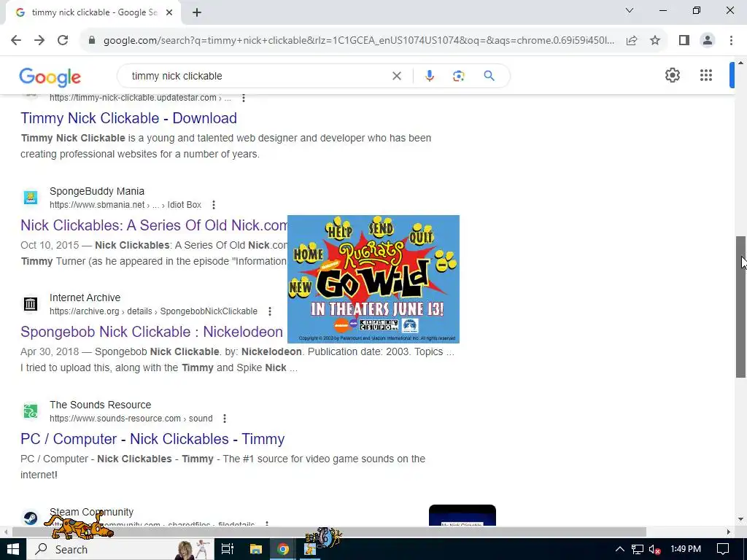Open more options for SpongeBuddy Mania result
The image size is (747, 560).
214,205
